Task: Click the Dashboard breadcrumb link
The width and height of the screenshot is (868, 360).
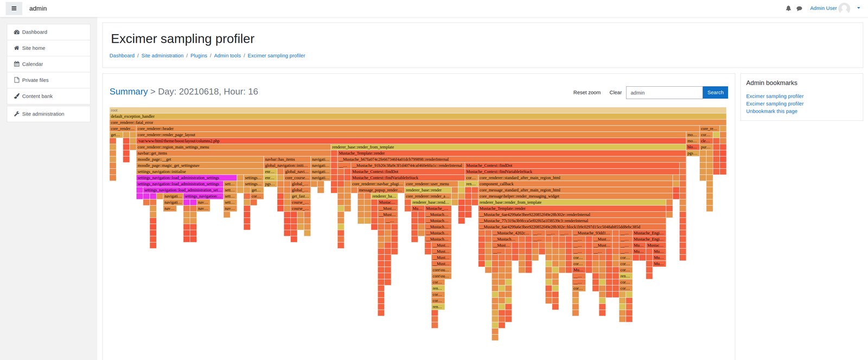Action: click(x=122, y=55)
